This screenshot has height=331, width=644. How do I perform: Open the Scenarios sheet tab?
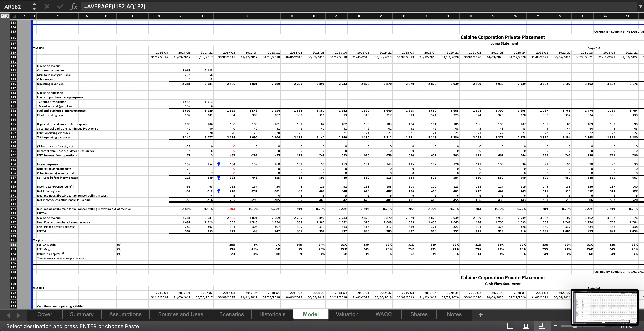[x=231, y=314]
